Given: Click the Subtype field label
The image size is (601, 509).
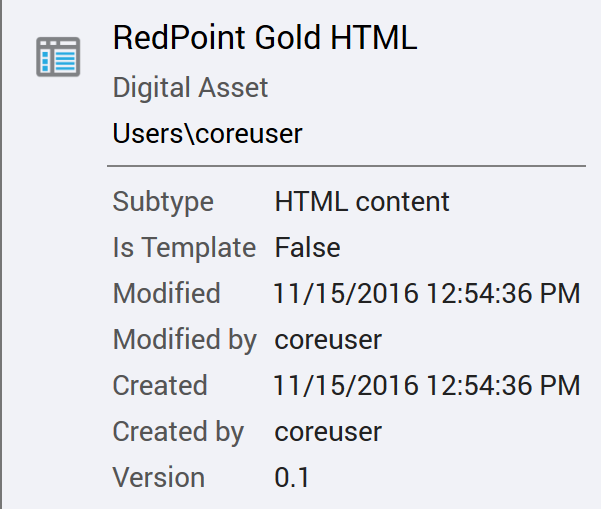Looking at the screenshot, I should (x=163, y=202).
